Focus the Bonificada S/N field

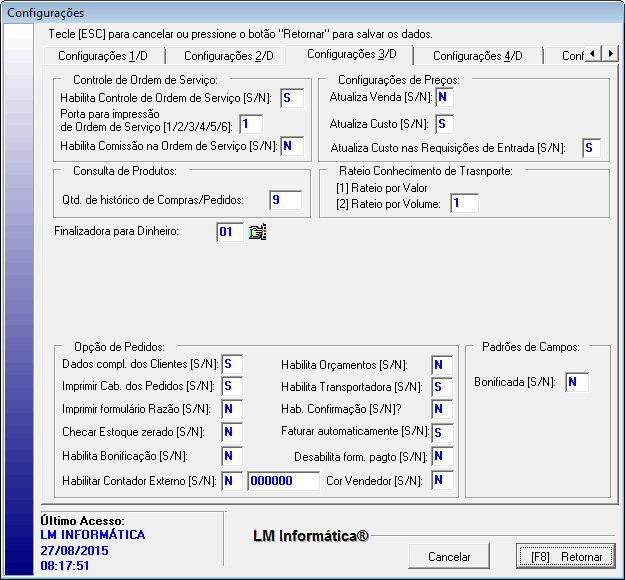576,382
